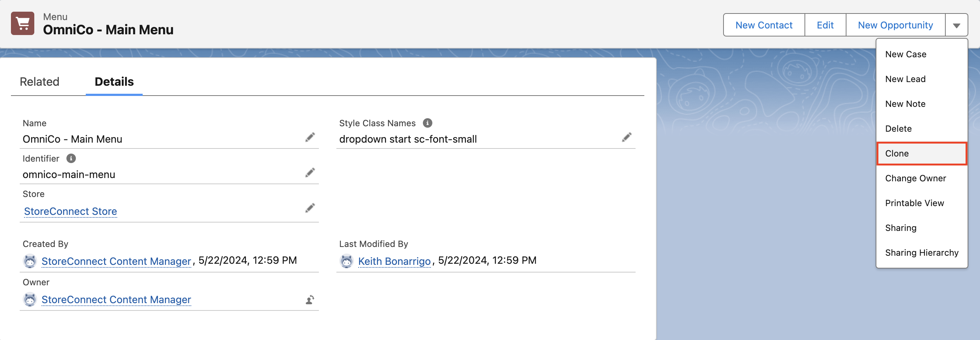Image resolution: width=980 pixels, height=340 pixels.
Task: Click the Edit button
Action: [x=825, y=25]
